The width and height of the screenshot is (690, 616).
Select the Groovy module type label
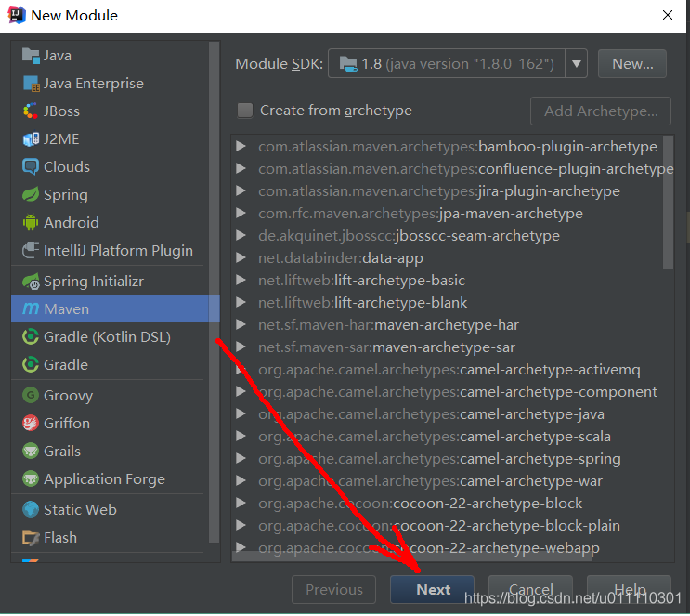click(68, 396)
